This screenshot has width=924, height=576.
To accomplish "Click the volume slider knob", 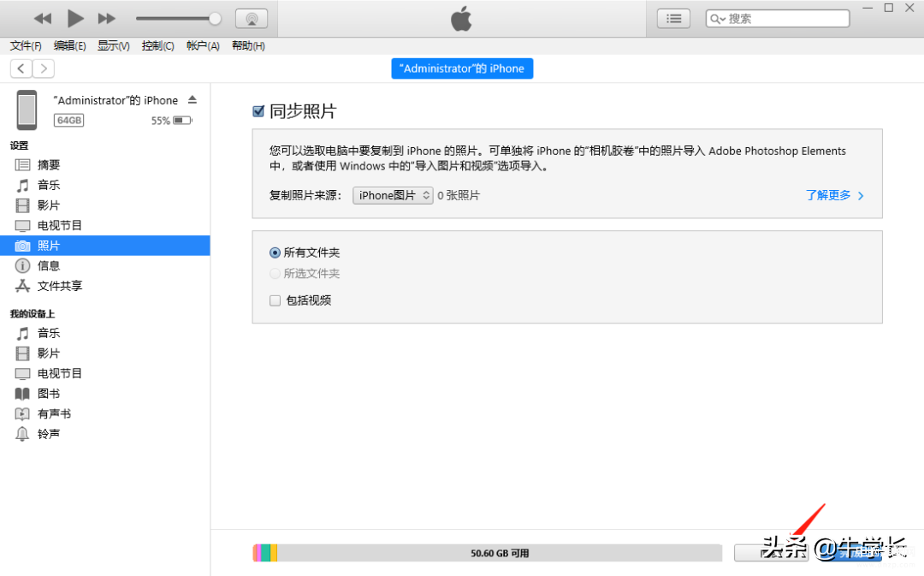I will coord(215,19).
